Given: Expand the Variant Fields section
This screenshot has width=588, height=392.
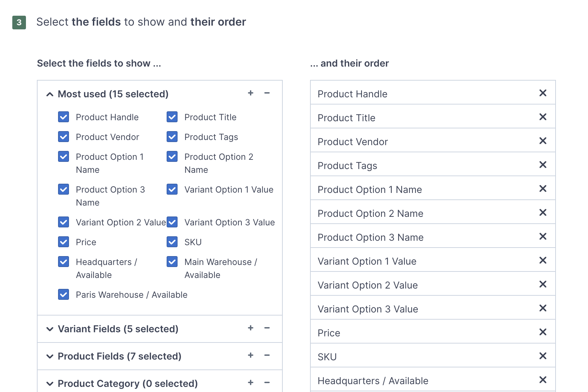Looking at the screenshot, I should pos(50,328).
